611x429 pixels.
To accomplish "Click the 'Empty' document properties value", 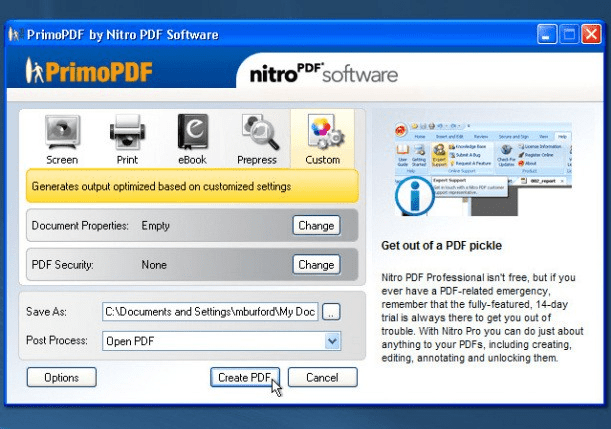I will click(x=155, y=226).
